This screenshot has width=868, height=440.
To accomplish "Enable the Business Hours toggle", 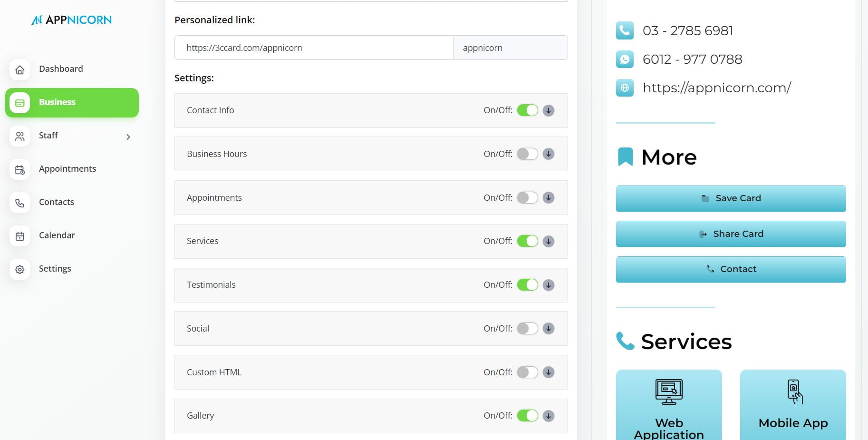I will pos(527,154).
